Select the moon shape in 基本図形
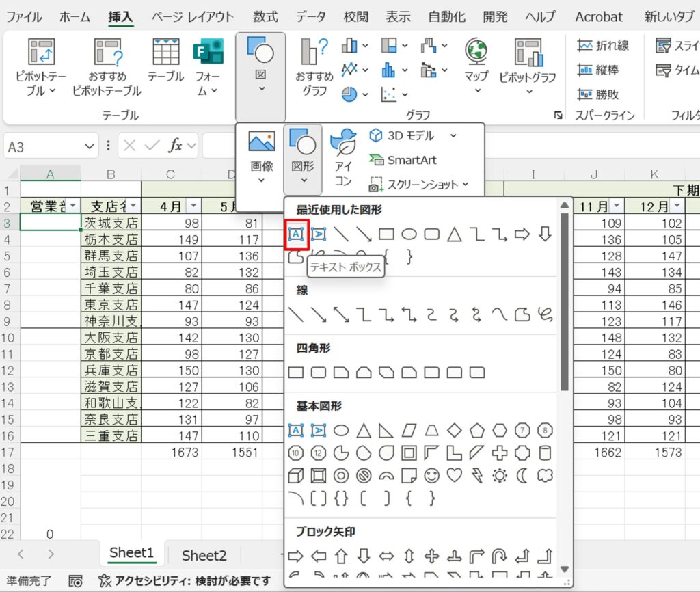700x592 pixels. (x=522, y=476)
